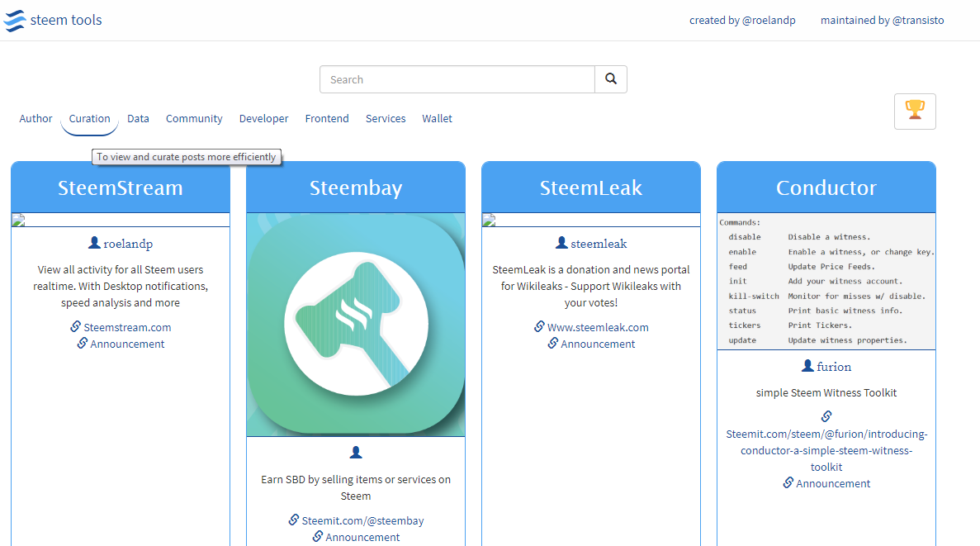This screenshot has width=980, height=546.
Task: Click link icon beside SteemStream Announcement
Action: click(82, 343)
